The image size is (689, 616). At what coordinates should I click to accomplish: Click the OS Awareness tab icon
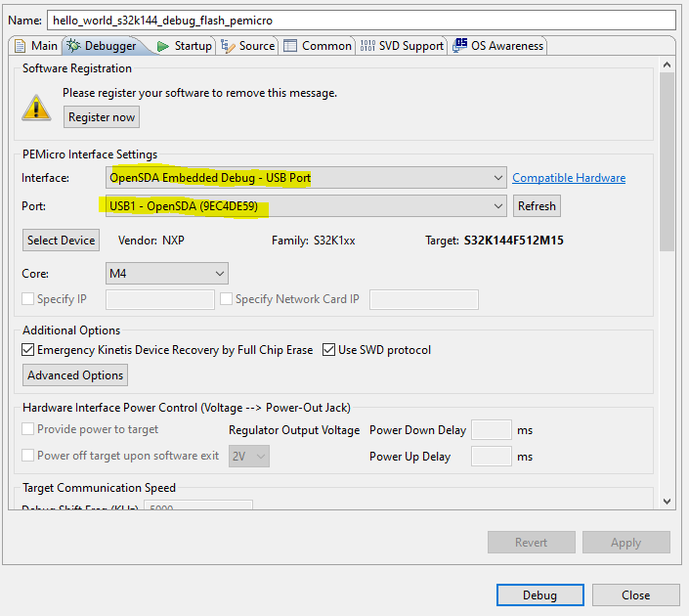(x=459, y=45)
